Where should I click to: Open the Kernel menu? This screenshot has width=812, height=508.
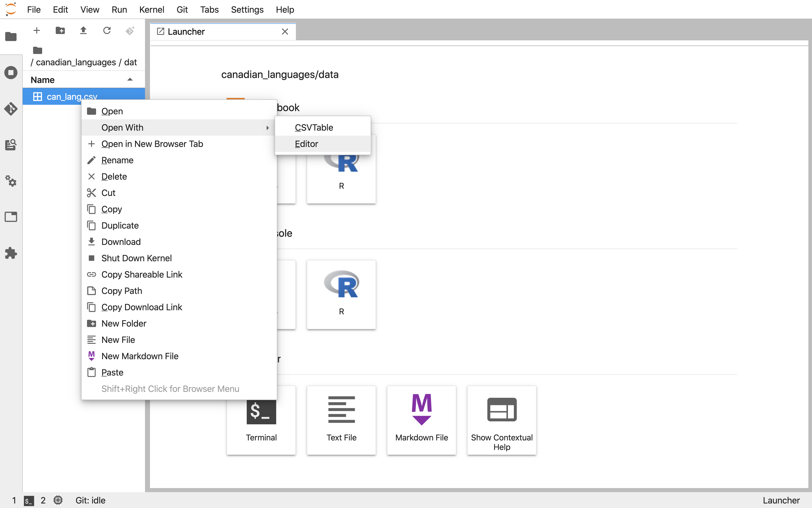pyautogui.click(x=152, y=9)
